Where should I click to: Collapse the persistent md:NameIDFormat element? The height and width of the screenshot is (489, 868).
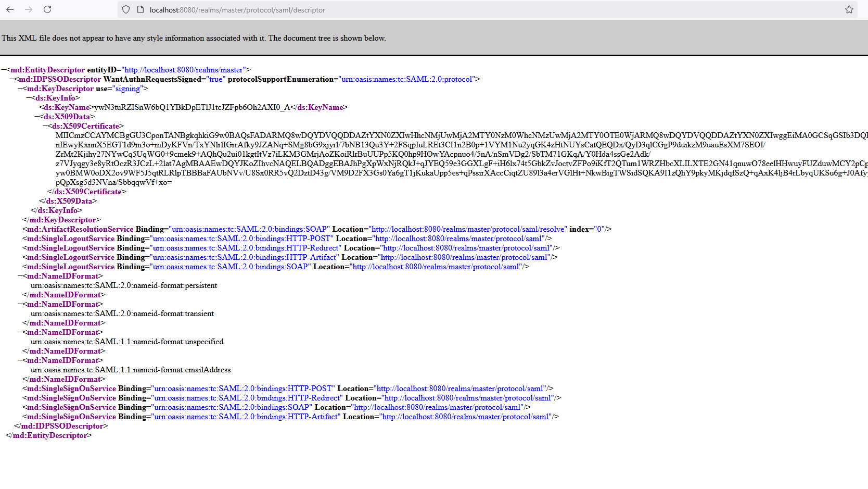coord(20,275)
